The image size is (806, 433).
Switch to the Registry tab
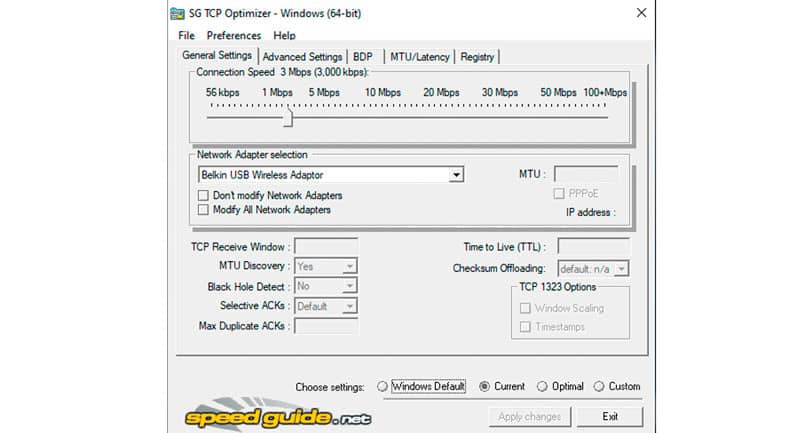[477, 57]
